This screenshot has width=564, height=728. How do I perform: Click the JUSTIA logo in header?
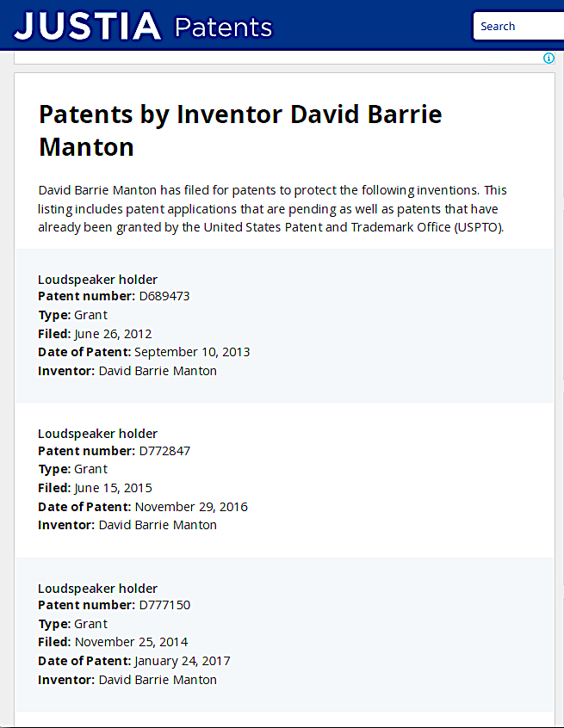pyautogui.click(x=87, y=27)
